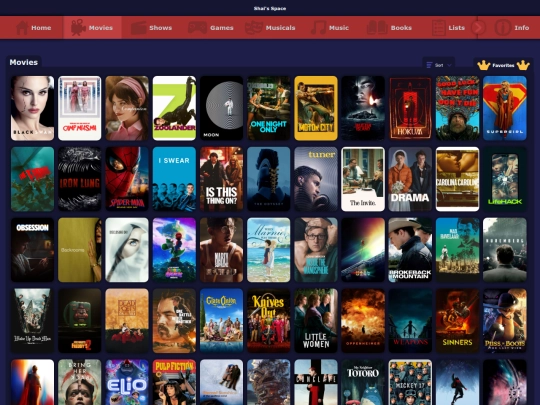Viewport: 540px width, 405px height.
Task: Click the right arrow circle icon in the nav bar
Action: [478, 28]
